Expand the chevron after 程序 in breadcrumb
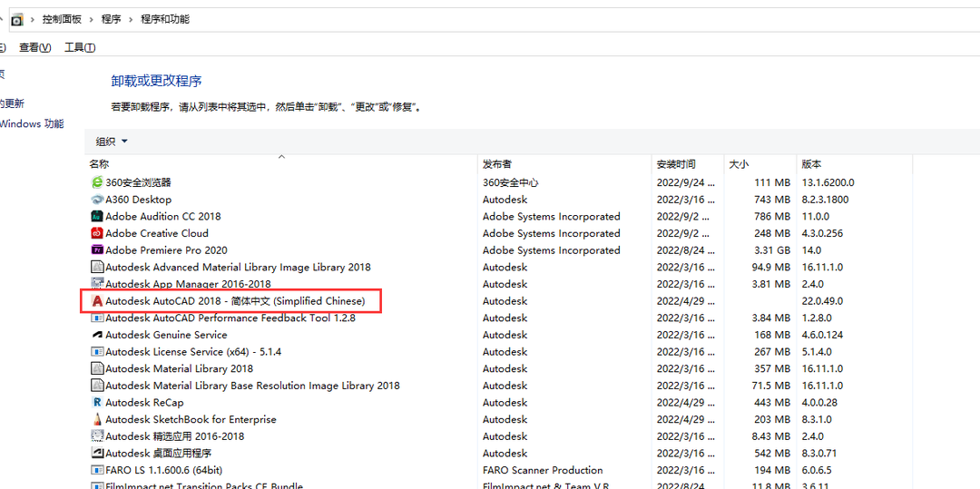The image size is (980, 489). pyautogui.click(x=131, y=19)
